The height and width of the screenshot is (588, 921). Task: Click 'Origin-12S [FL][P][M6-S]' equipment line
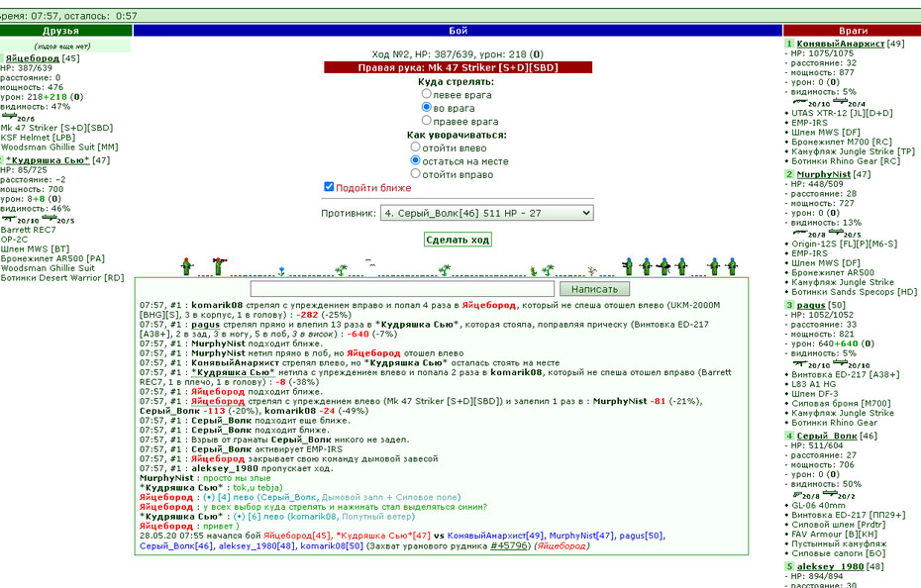(x=844, y=244)
